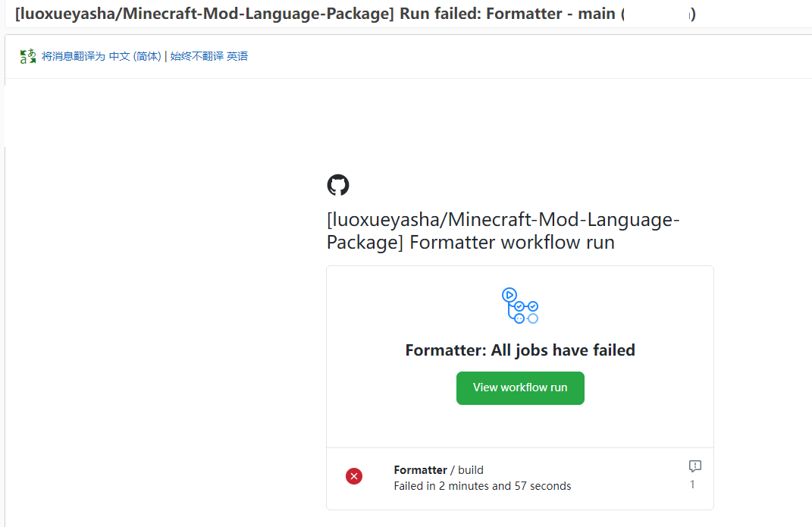The height and width of the screenshot is (527, 812).
Task: Click the red failed status icon
Action: pos(354,476)
